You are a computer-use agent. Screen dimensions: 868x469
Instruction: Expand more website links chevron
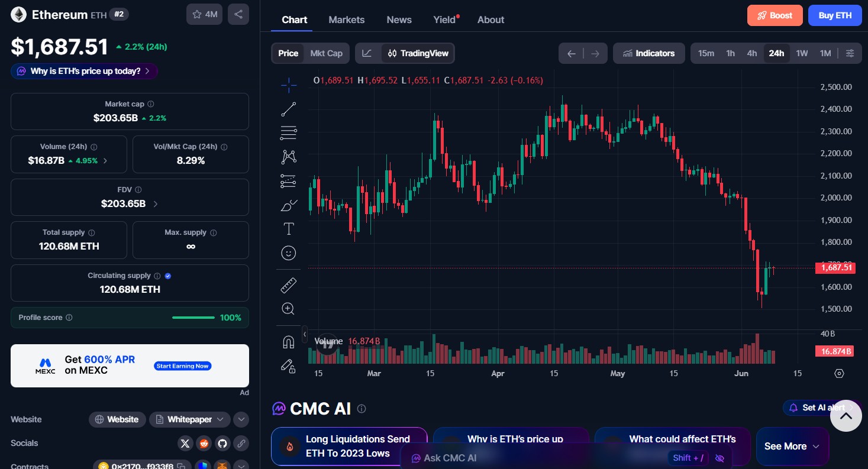coord(241,419)
